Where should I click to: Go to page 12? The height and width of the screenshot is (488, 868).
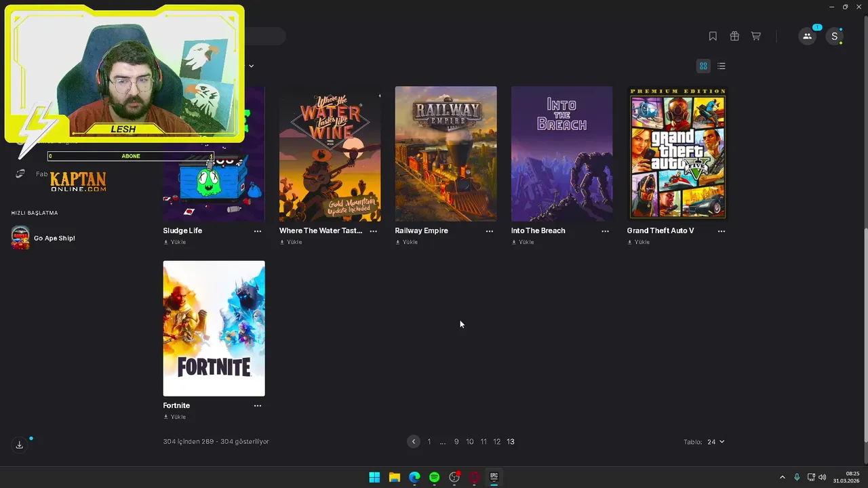pos(497,441)
